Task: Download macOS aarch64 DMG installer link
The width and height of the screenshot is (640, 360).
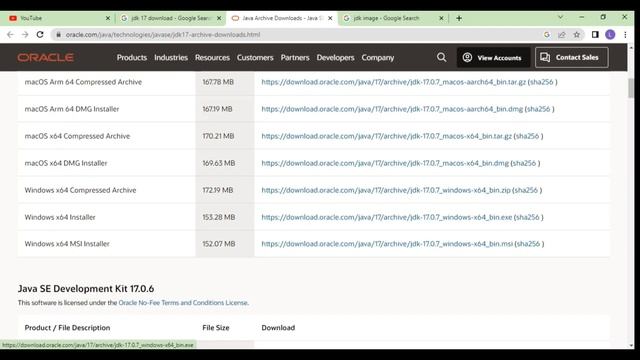Action: [x=392, y=109]
